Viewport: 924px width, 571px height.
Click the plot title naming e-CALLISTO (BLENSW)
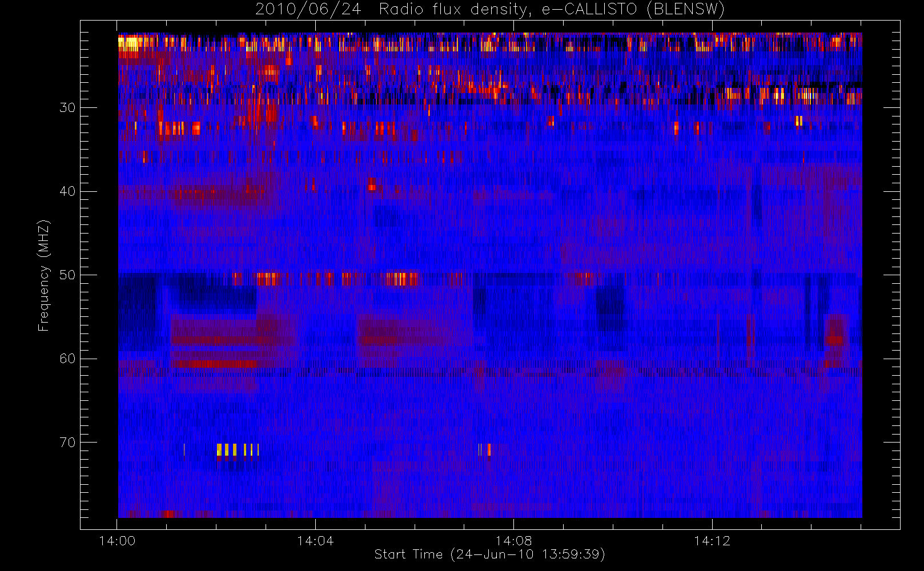coord(489,9)
